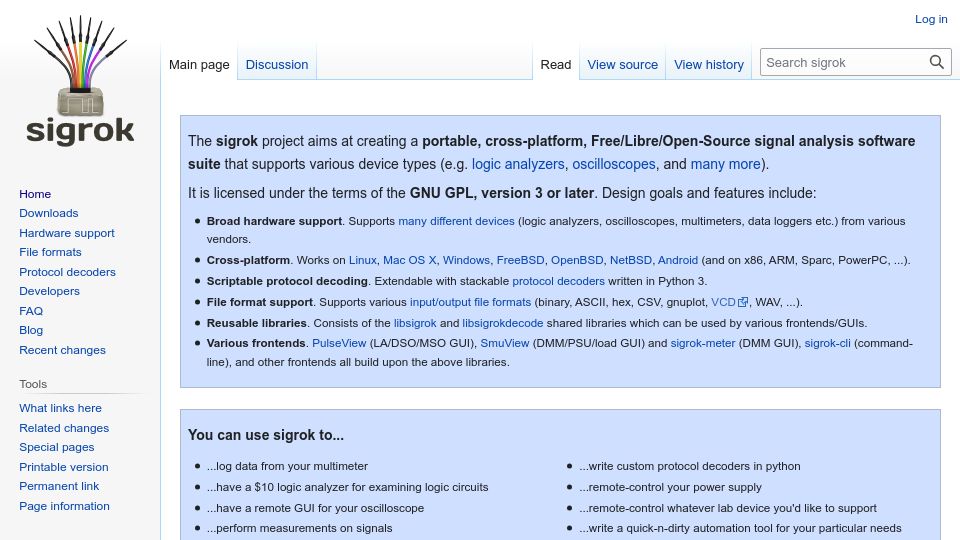Click '...log data from your multimeter' text

[x=287, y=467]
